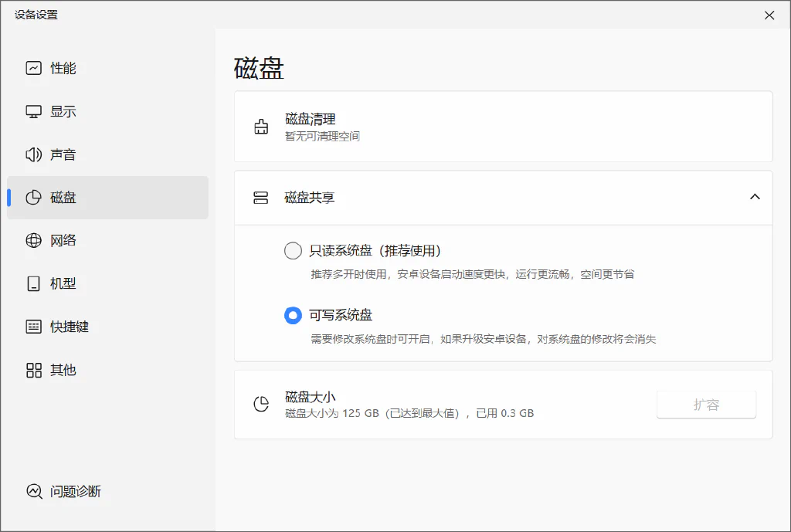Click the 声音 speaker icon
The width and height of the screenshot is (791, 532).
tap(33, 154)
